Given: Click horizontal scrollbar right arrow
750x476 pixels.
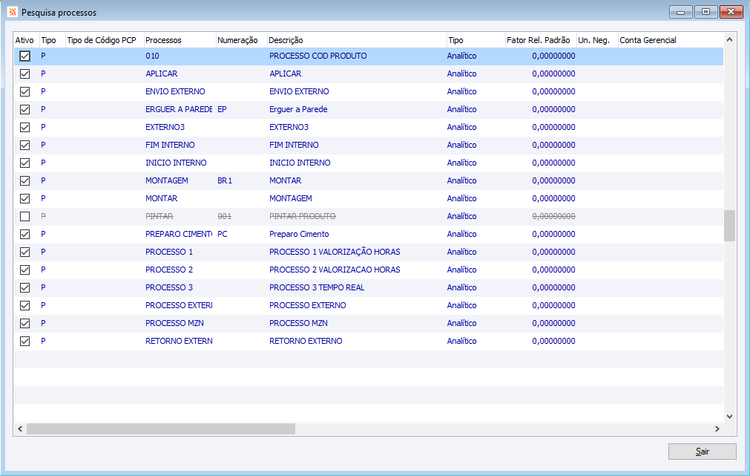Looking at the screenshot, I should [717, 429].
